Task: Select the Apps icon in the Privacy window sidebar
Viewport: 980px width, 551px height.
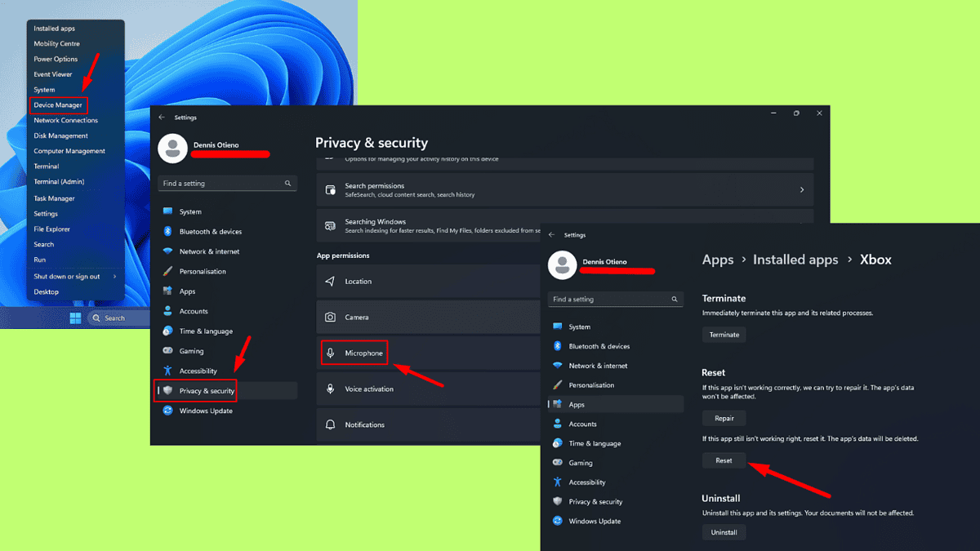Action: click(167, 291)
